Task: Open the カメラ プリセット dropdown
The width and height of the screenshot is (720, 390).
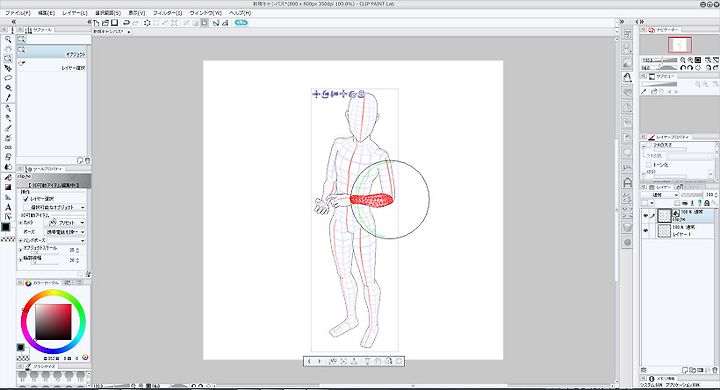Action: (x=67, y=222)
